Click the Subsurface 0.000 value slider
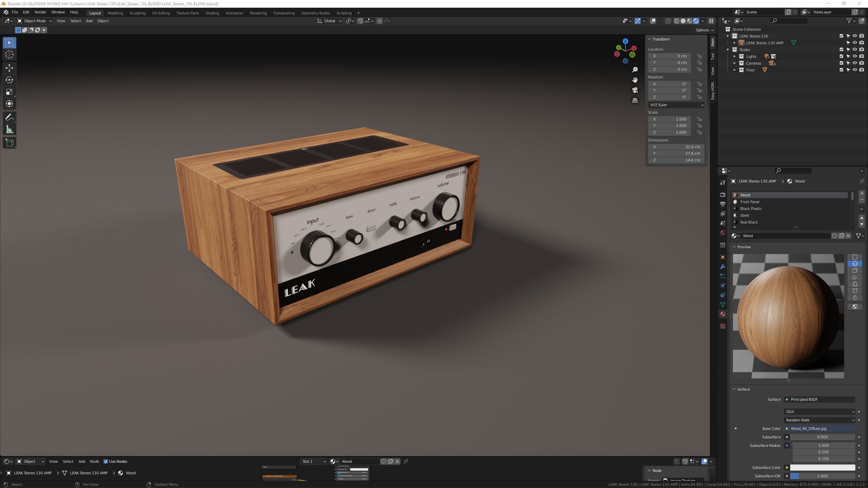 pos(822,437)
